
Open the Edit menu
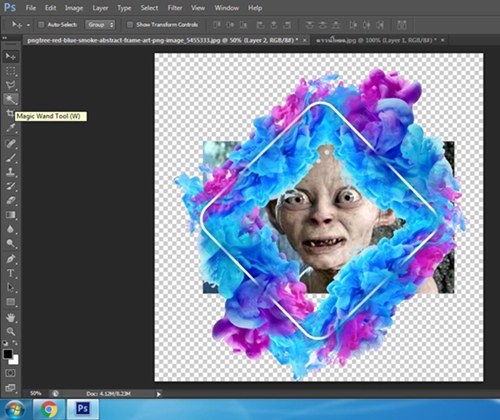click(x=51, y=8)
